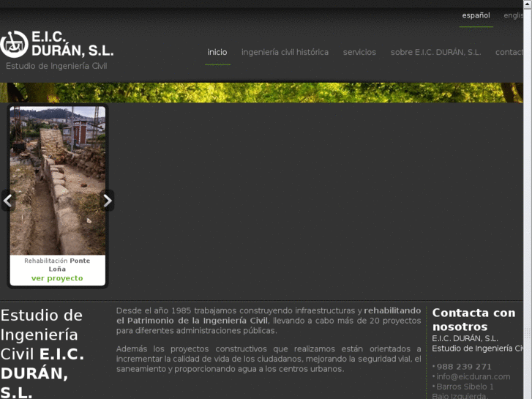Click the Rehabilitación Ponte Loña caption
This screenshot has height=399, width=532.
point(57,265)
